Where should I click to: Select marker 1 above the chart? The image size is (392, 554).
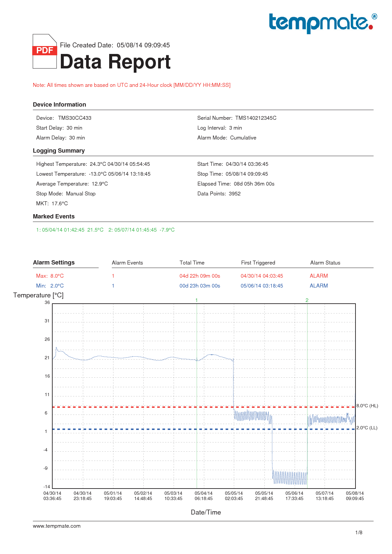point(197,300)
